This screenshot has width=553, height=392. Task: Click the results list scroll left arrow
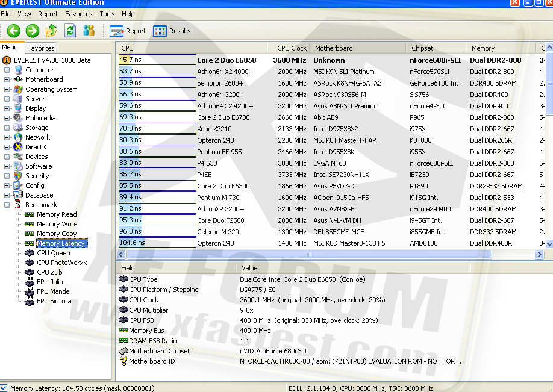tap(121, 254)
